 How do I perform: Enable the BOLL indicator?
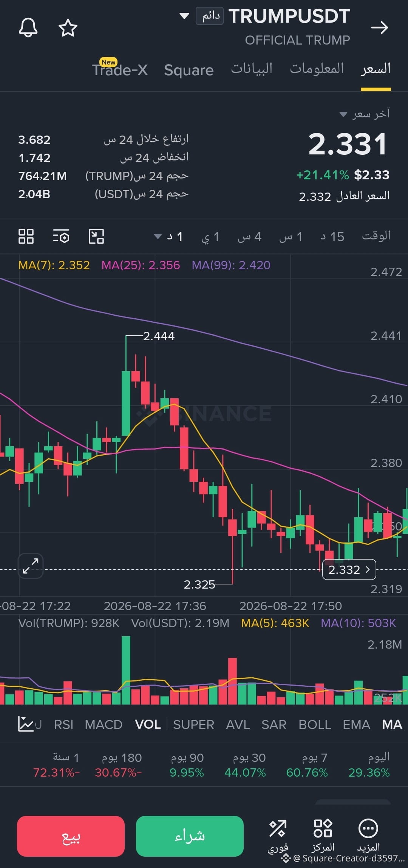pos(315,725)
